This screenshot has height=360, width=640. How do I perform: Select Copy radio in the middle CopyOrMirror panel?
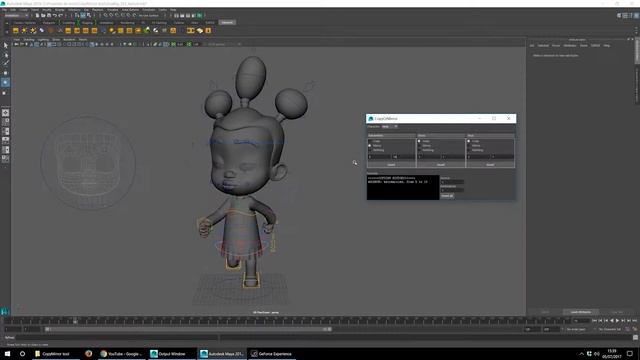pyautogui.click(x=420, y=141)
